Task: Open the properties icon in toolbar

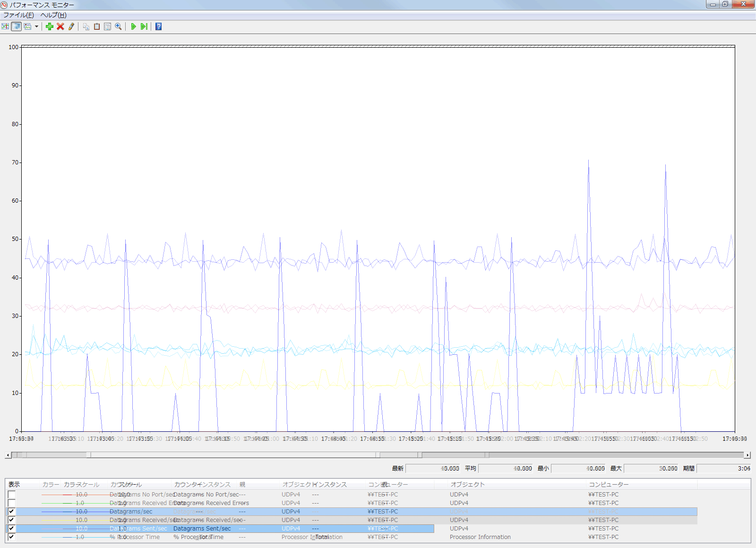Action: (x=107, y=26)
